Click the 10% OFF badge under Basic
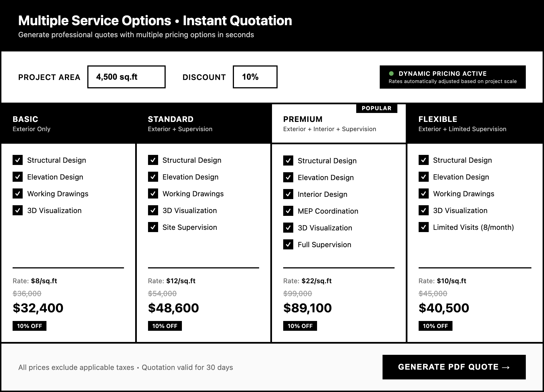The height and width of the screenshot is (392, 544). [29, 326]
